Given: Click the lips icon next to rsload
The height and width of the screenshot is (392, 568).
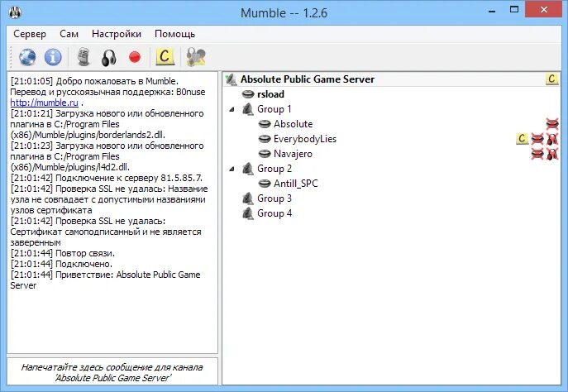Looking at the screenshot, I should point(248,94).
